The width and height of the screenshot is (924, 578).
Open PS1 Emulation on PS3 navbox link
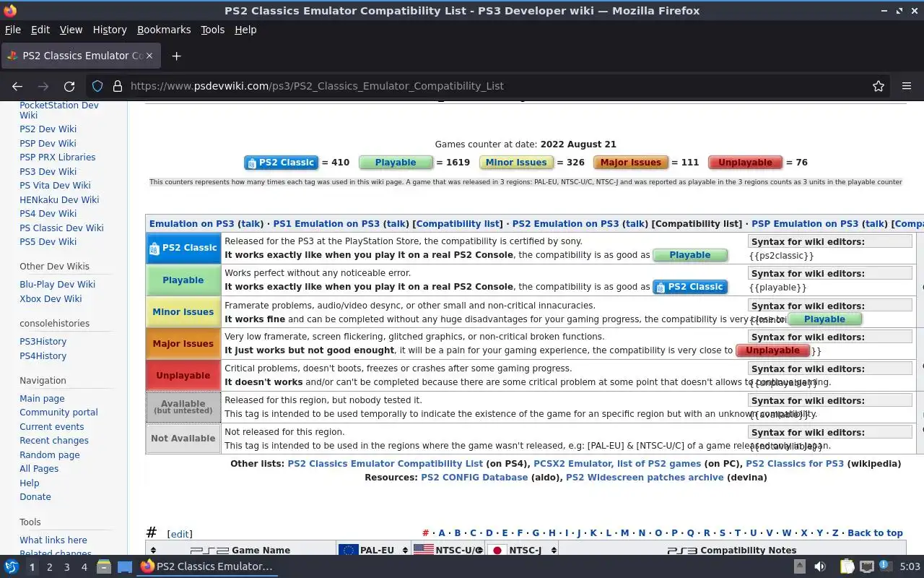326,224
